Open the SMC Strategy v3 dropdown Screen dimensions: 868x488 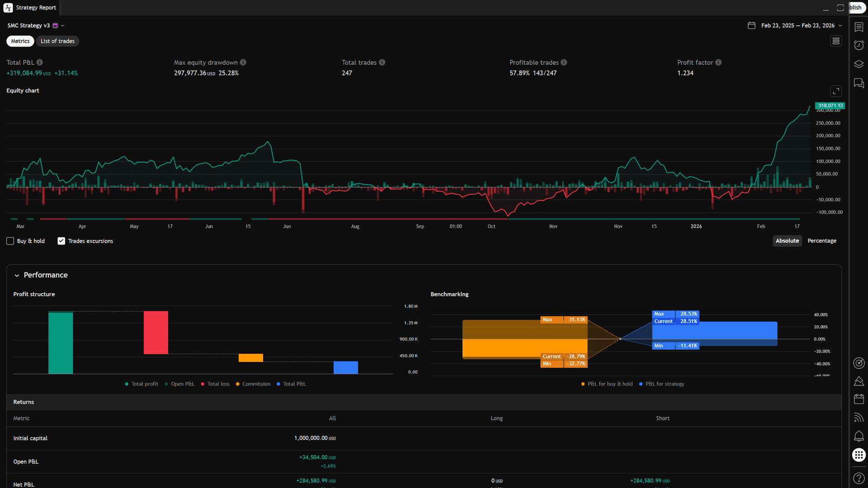pos(62,26)
